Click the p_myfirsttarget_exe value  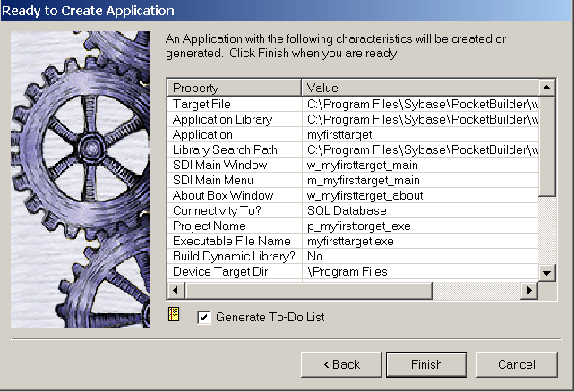tap(359, 226)
